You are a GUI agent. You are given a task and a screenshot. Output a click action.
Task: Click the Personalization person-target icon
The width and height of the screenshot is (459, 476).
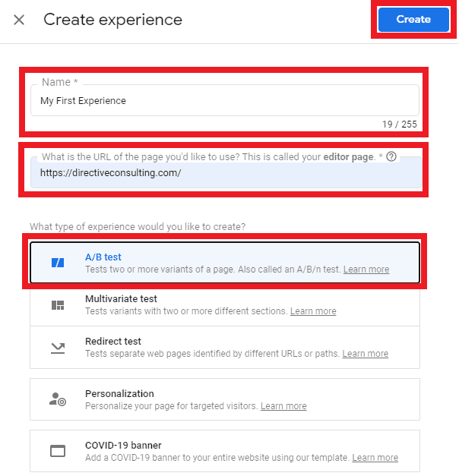(x=58, y=399)
